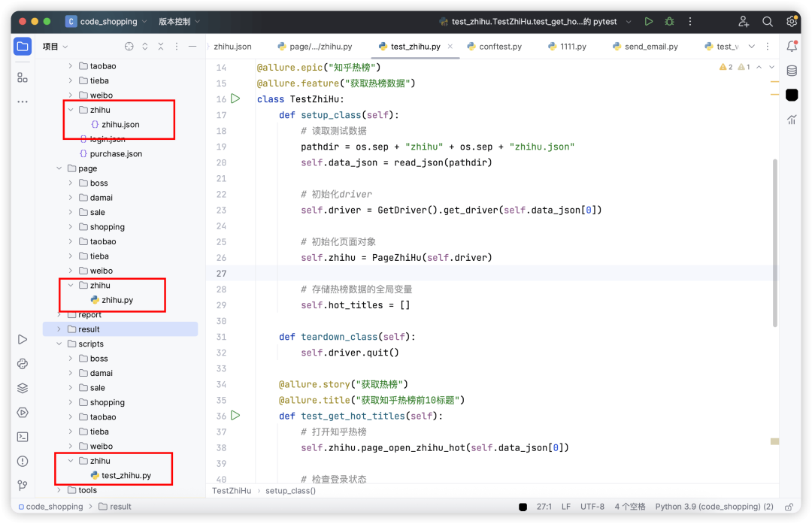The height and width of the screenshot is (524, 812).
Task: Open IDE settings gear
Action: (791, 21)
